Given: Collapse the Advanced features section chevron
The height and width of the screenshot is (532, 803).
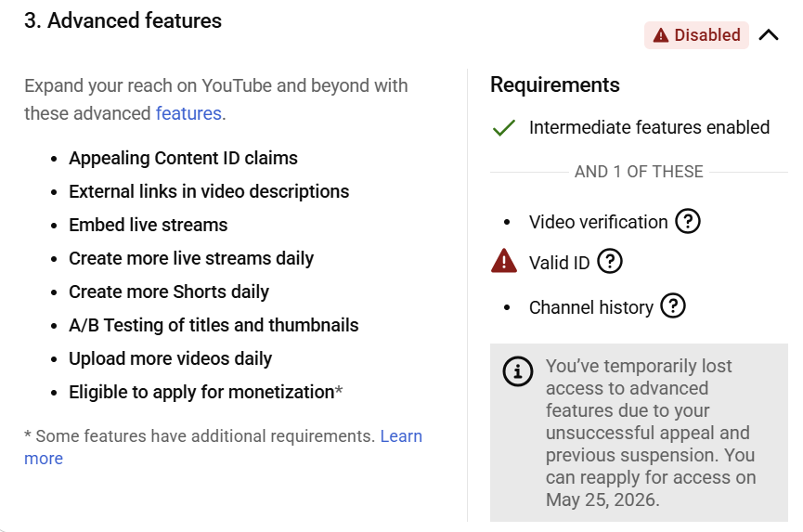Looking at the screenshot, I should coord(769,35).
